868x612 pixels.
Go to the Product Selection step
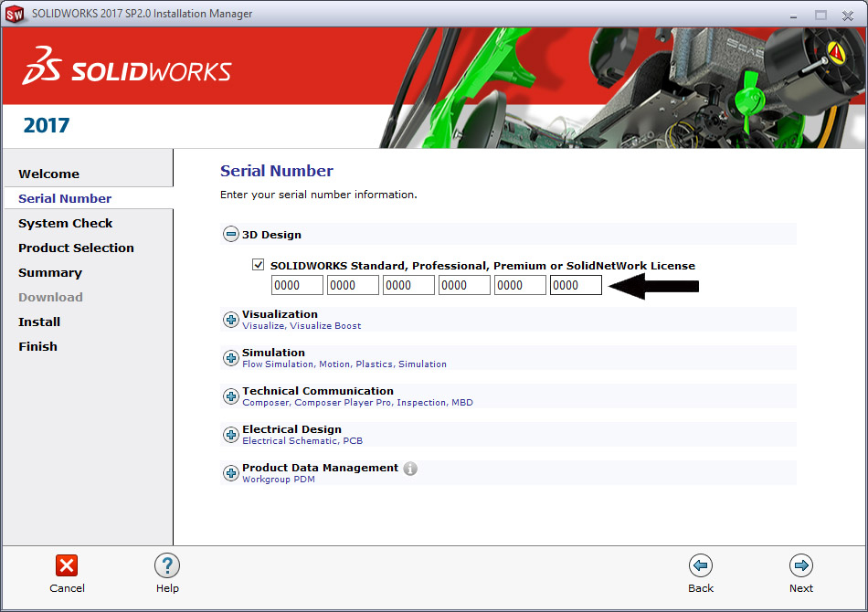click(76, 248)
